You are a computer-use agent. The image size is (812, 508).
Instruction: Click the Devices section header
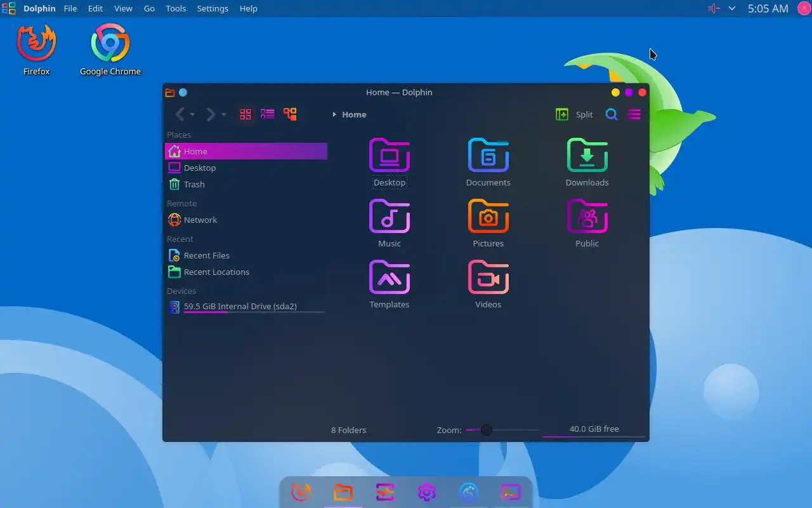181,291
